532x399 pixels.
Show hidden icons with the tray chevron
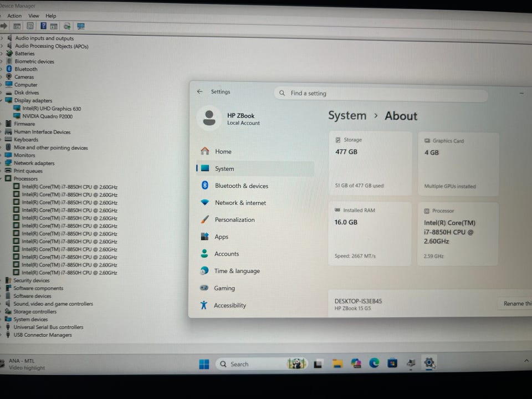526,361
